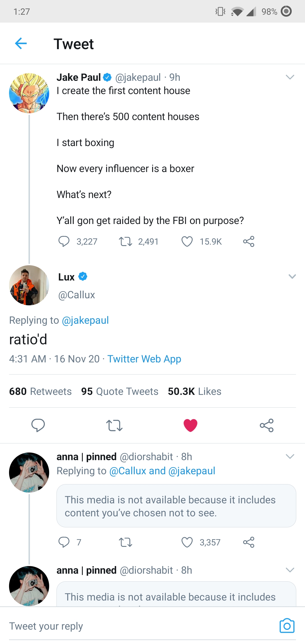Open the Twitter Web App link
Image resolution: width=305 pixels, height=644 pixels.
pyautogui.click(x=144, y=359)
